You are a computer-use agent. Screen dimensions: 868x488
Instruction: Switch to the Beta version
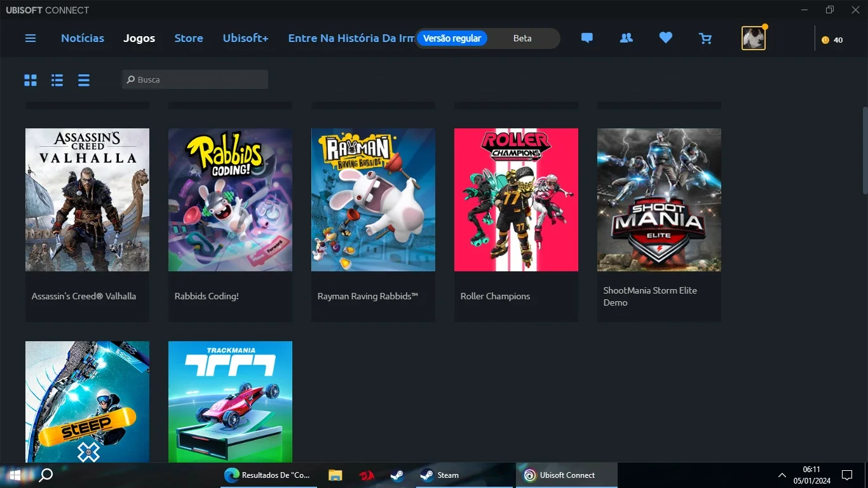point(522,38)
